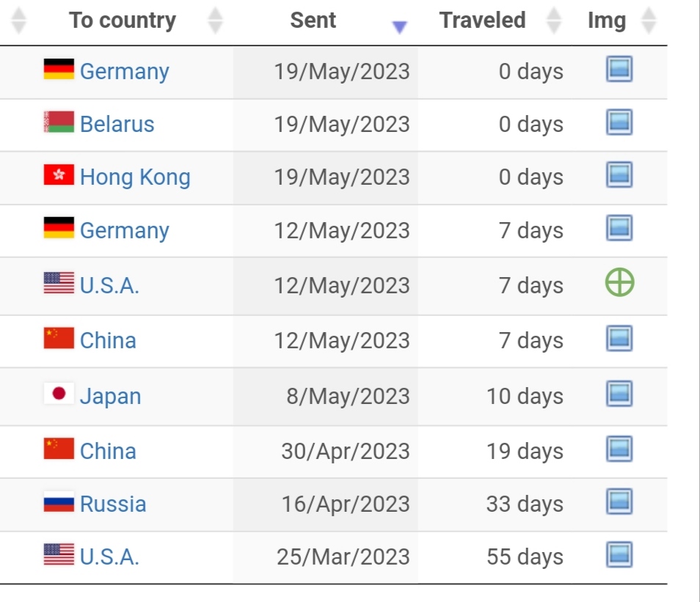Open image icon for China 12/May row

pyautogui.click(x=619, y=338)
